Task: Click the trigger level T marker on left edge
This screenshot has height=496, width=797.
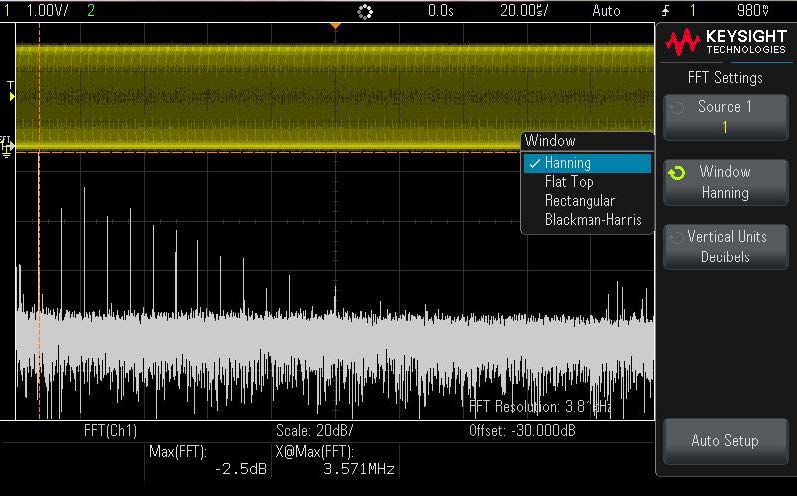Action: click(10, 92)
